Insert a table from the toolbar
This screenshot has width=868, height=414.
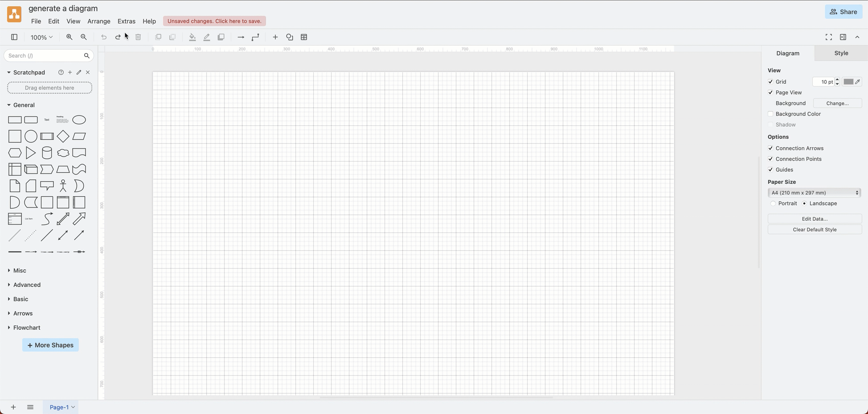click(x=303, y=37)
